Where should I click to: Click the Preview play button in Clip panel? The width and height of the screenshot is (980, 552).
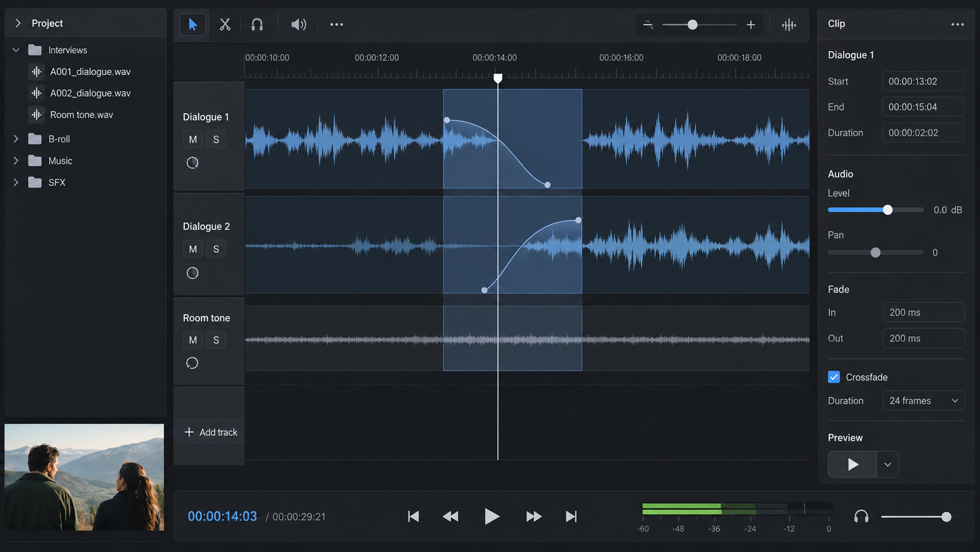tap(852, 465)
